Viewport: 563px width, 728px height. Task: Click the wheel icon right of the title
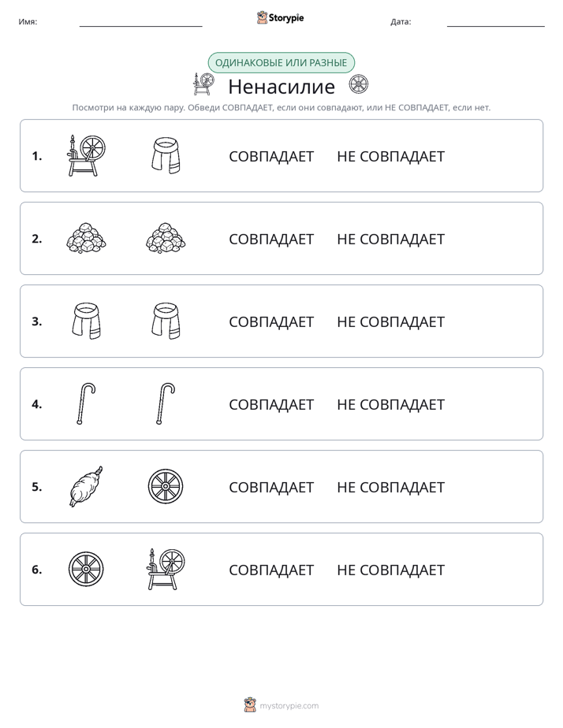click(x=359, y=84)
